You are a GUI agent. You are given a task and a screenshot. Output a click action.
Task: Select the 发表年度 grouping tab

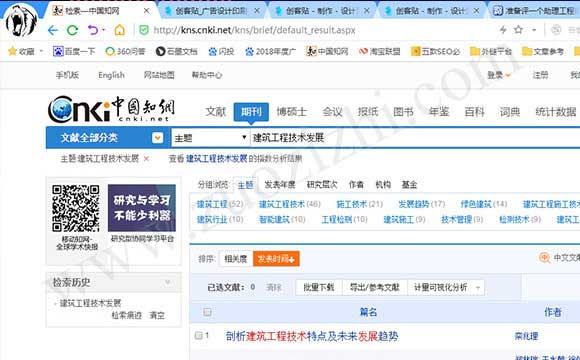280,185
